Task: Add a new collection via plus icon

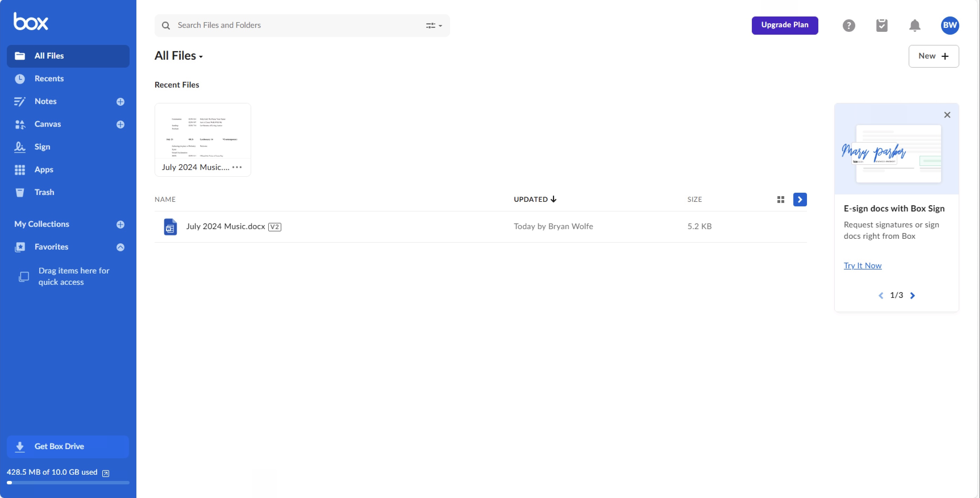Action: click(x=120, y=225)
